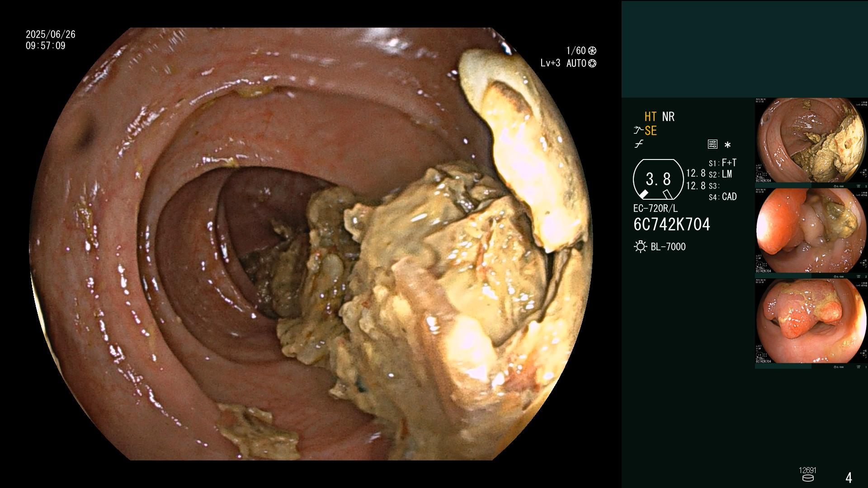This screenshot has height=488, width=868.
Task: Click the remaining capacity count 12691
Action: point(808,470)
